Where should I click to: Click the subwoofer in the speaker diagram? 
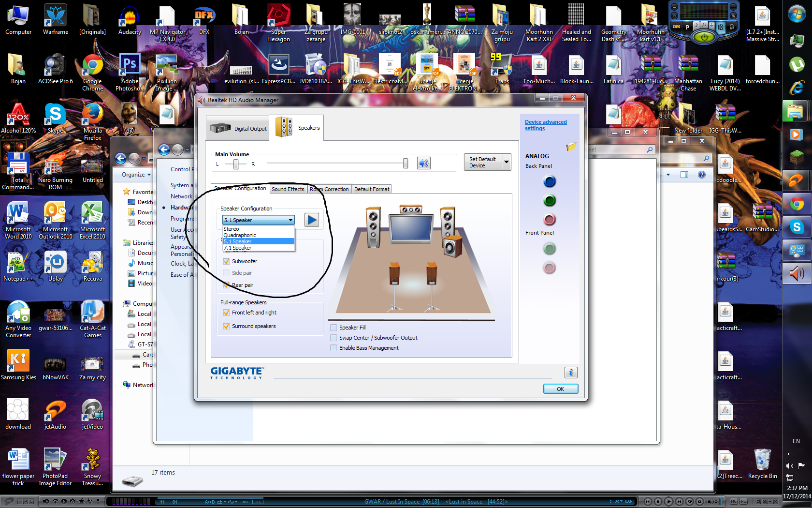click(452, 246)
